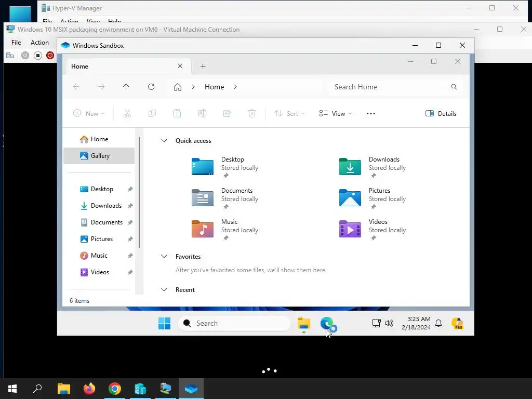Click the red shut down button in VM toolbar
This screenshot has height=399, width=532.
pyautogui.click(x=50, y=55)
